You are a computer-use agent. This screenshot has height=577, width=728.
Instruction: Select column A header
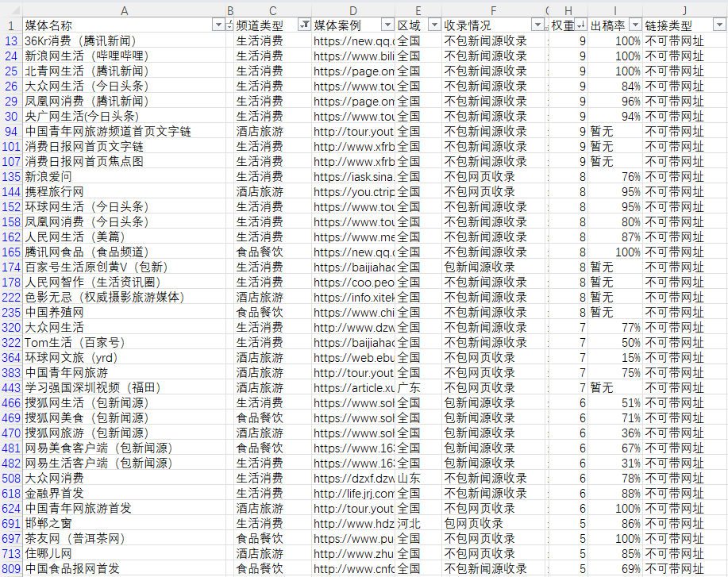tap(124, 10)
